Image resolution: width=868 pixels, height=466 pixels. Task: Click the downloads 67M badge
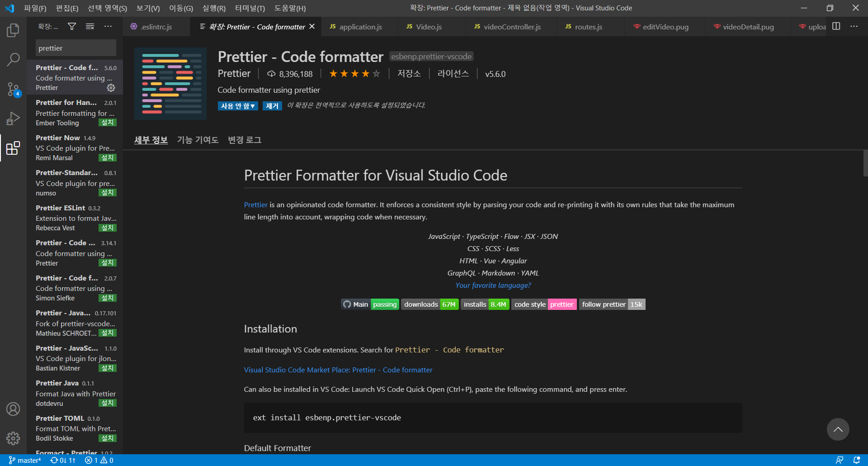[x=430, y=304]
